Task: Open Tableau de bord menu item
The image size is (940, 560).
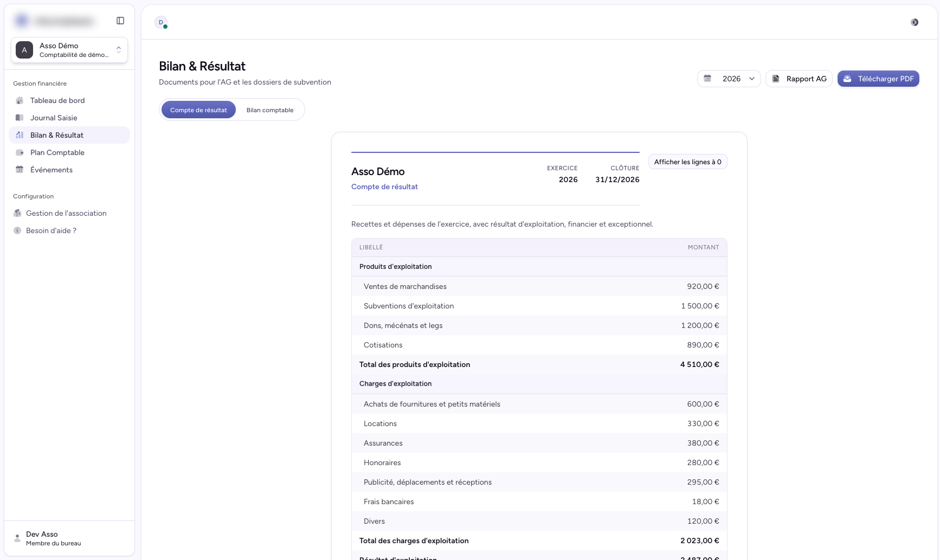Action: [69, 100]
